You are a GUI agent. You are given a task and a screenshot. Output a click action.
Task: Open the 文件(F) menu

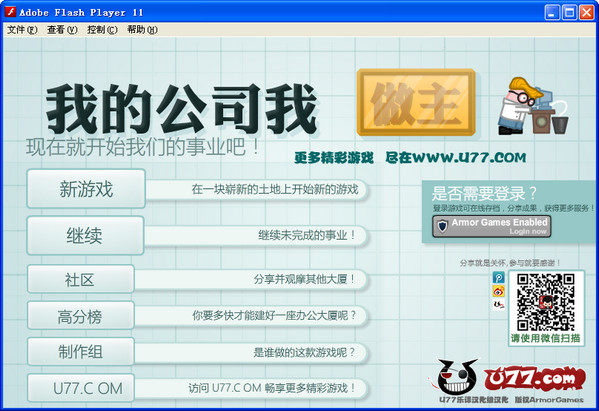point(22,29)
